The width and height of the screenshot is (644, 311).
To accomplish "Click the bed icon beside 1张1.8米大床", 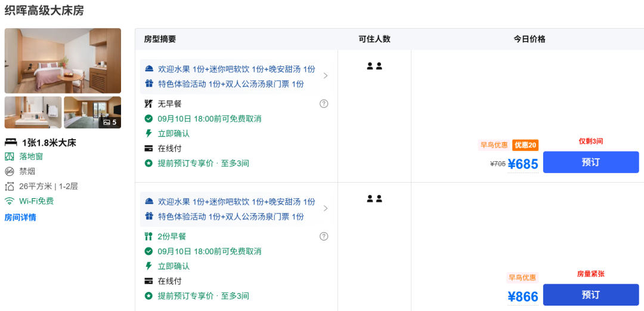I will 11,142.
